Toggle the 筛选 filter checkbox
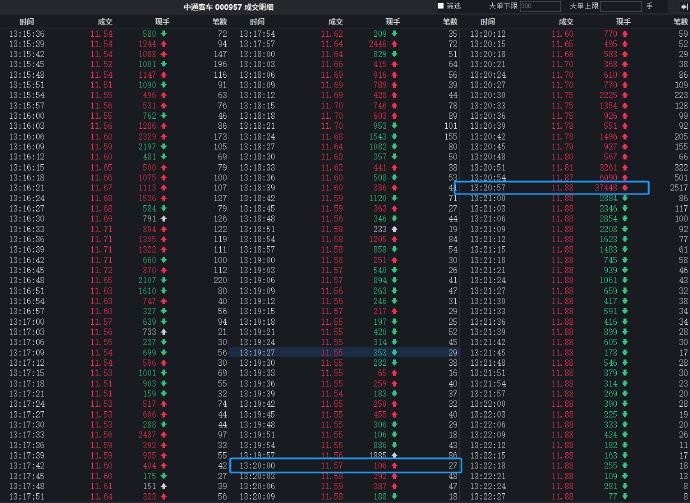The image size is (690, 503). click(x=440, y=6)
